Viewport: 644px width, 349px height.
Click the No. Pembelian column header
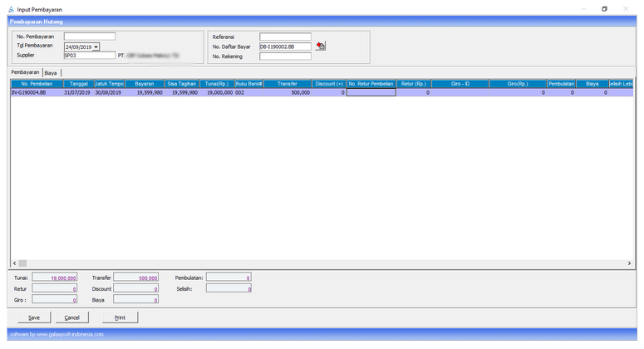tap(37, 84)
